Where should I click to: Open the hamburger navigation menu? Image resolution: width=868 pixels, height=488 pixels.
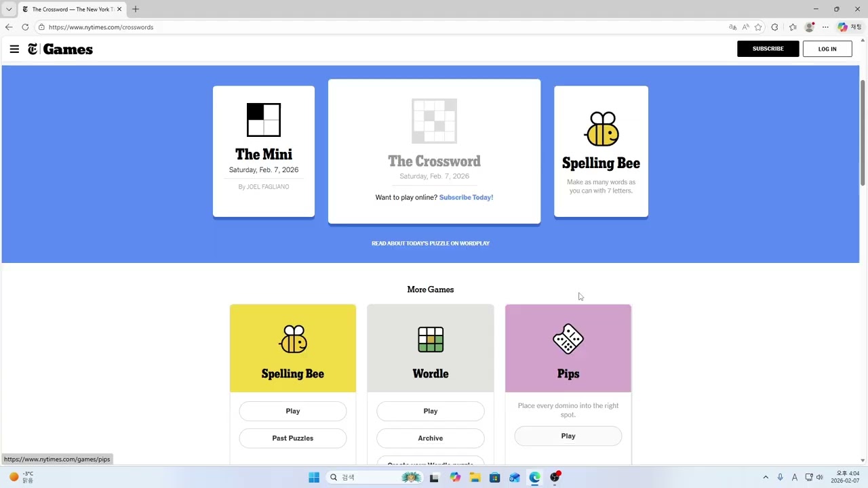14,49
